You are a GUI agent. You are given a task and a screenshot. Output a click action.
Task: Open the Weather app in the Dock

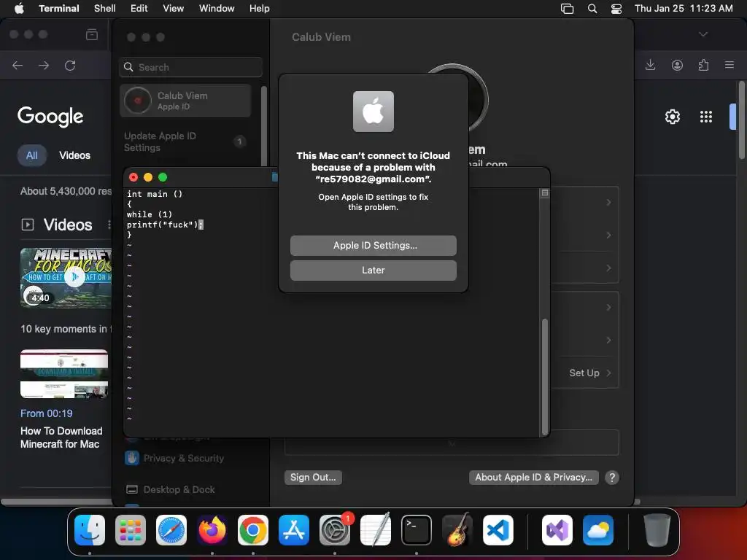[598, 530]
